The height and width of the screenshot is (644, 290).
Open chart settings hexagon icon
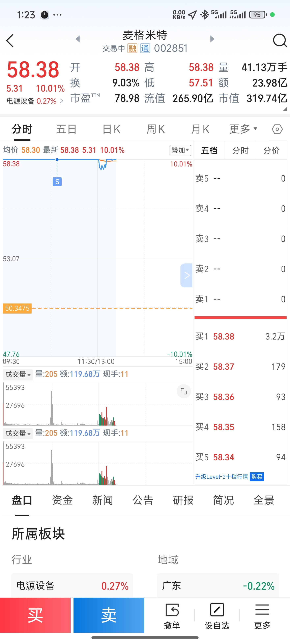[x=277, y=129]
